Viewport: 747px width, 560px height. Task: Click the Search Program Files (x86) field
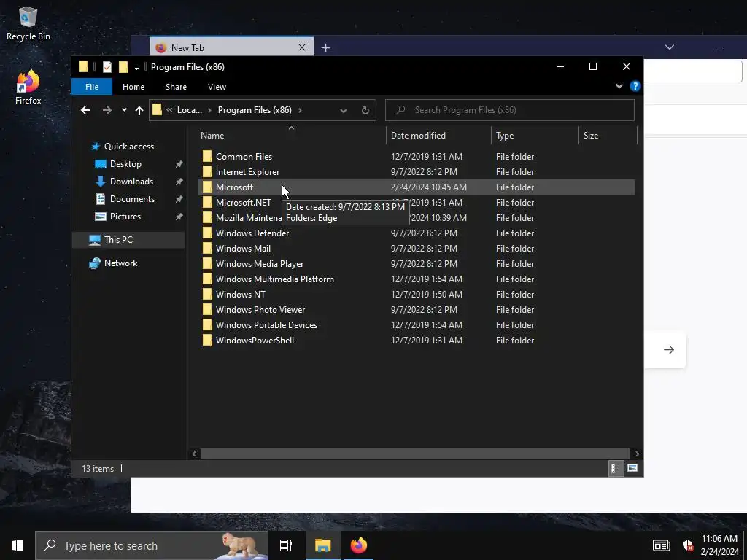click(x=510, y=110)
